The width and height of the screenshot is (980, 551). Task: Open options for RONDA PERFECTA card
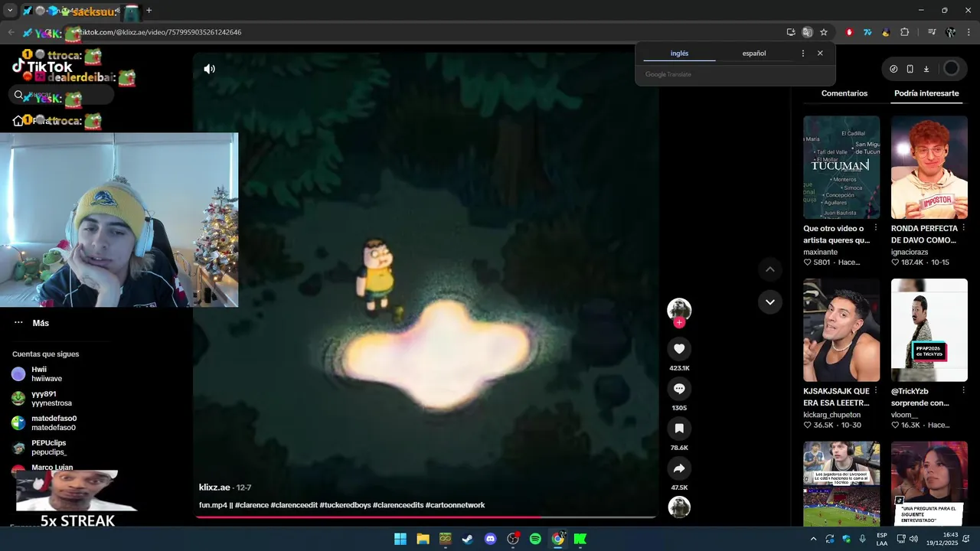(964, 228)
